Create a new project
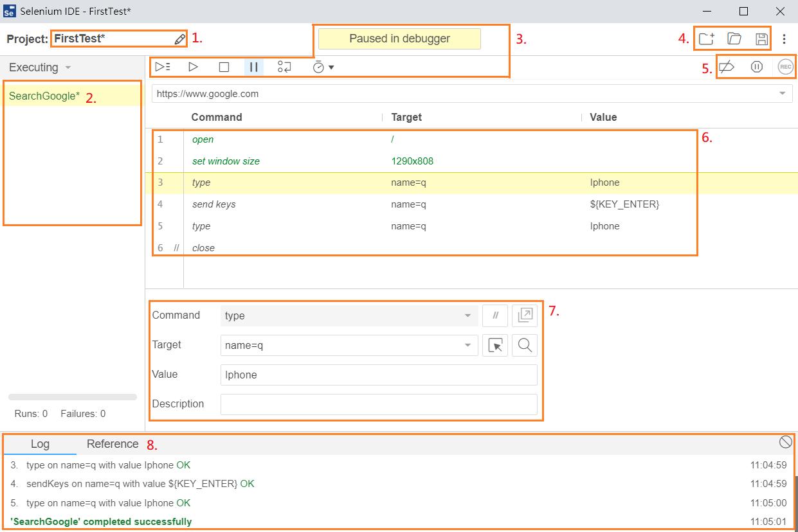798x532 pixels. pyautogui.click(x=707, y=39)
